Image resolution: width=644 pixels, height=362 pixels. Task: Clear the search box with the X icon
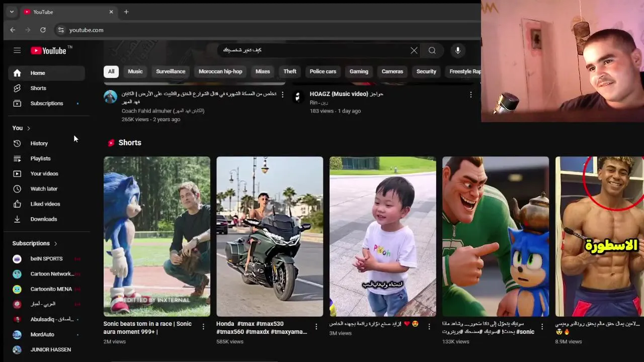click(414, 50)
